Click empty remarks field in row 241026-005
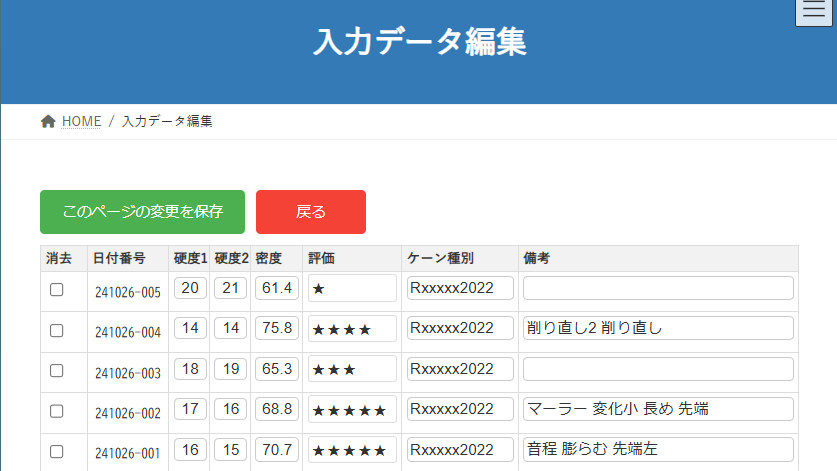The width and height of the screenshot is (837, 471). click(x=657, y=288)
